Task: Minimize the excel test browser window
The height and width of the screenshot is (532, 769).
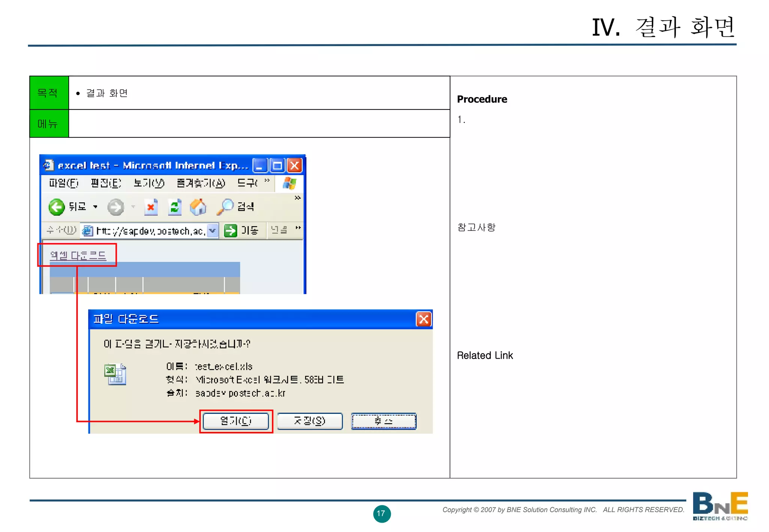Action: point(260,165)
